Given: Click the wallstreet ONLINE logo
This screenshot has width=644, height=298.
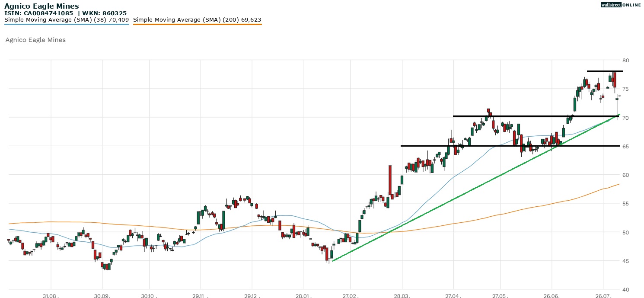Looking at the screenshot, I should [621, 5].
